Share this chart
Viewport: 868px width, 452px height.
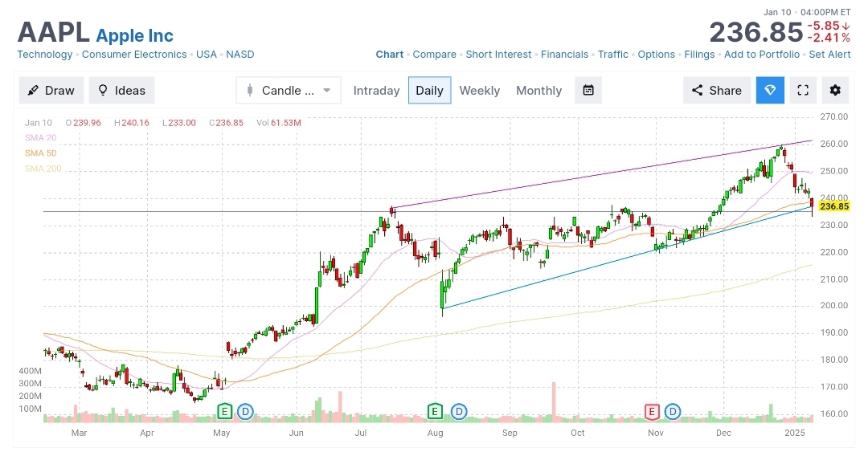pos(717,90)
